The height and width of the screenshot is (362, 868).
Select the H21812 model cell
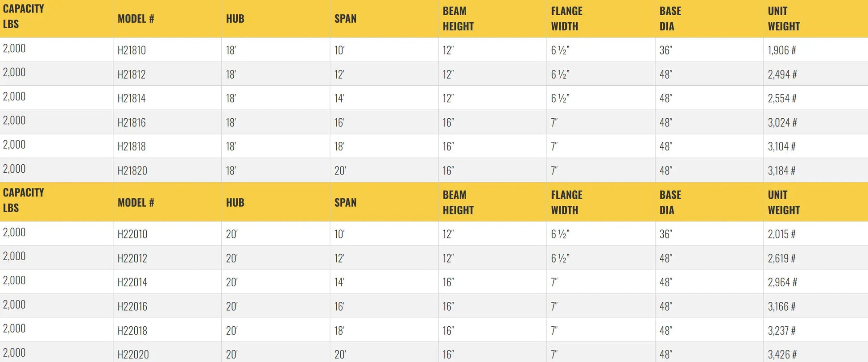point(132,74)
